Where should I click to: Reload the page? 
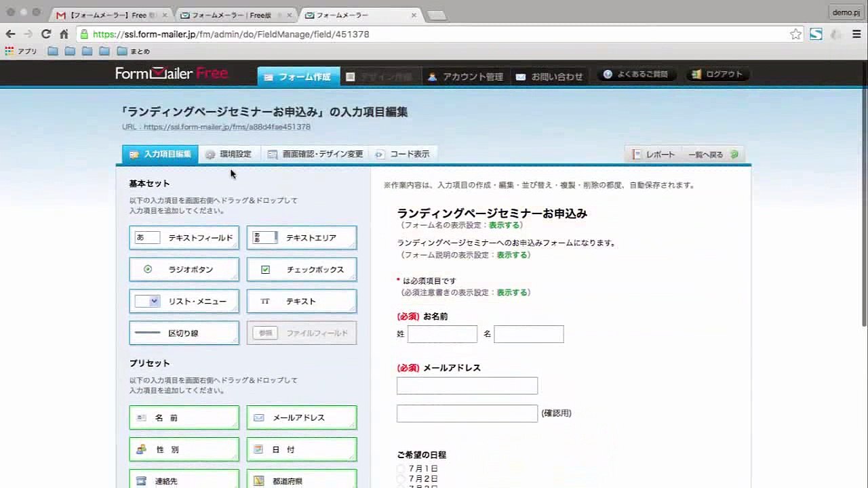(x=46, y=34)
